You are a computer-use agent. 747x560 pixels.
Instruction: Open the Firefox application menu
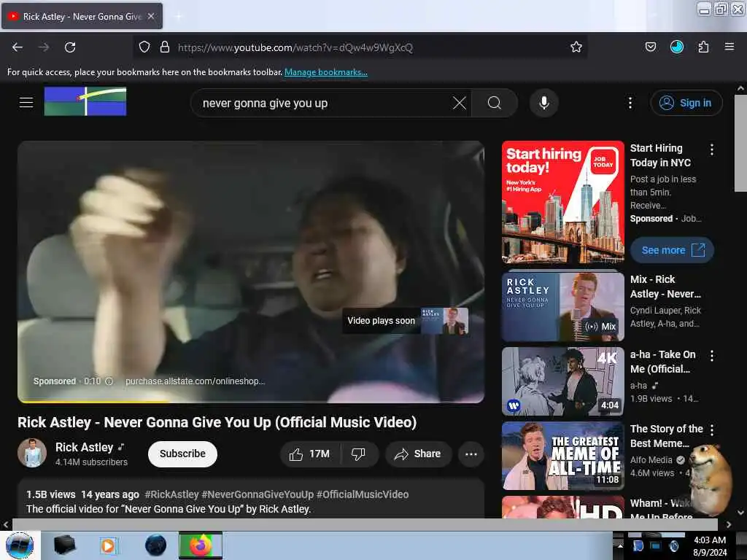(x=729, y=47)
